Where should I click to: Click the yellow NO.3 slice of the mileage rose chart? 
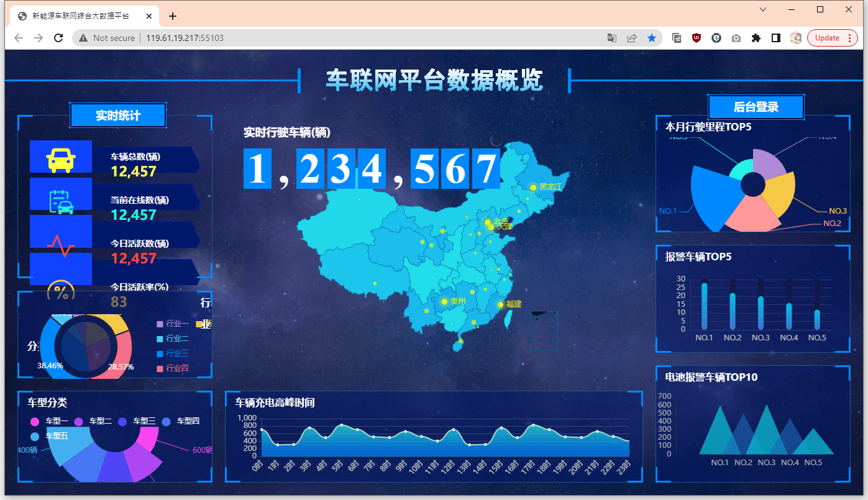coord(780,193)
